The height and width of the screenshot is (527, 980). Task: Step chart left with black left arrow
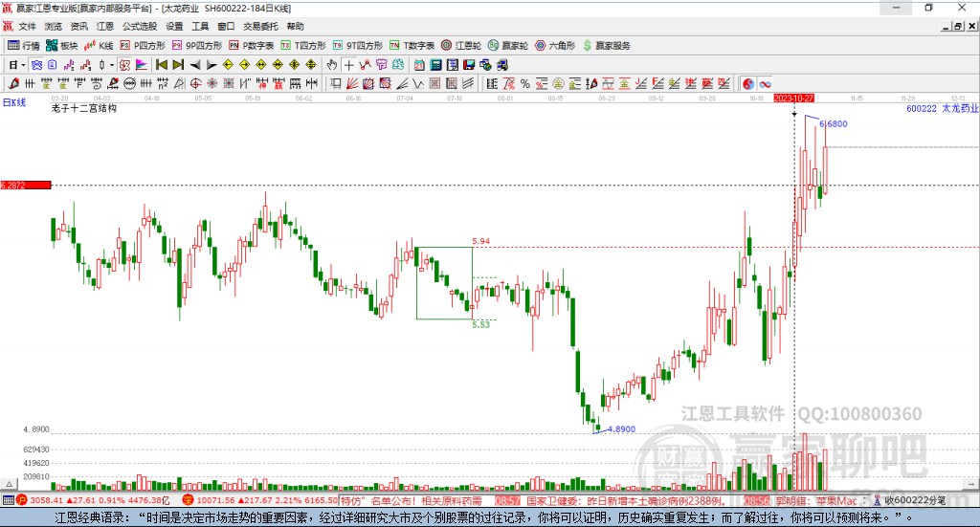click(195, 65)
